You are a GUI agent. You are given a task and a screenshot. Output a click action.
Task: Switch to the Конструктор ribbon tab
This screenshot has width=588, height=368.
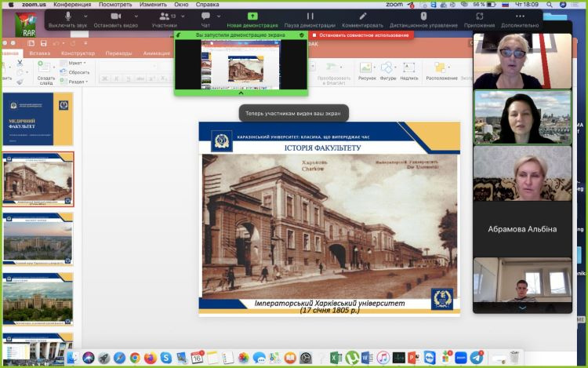click(x=78, y=53)
